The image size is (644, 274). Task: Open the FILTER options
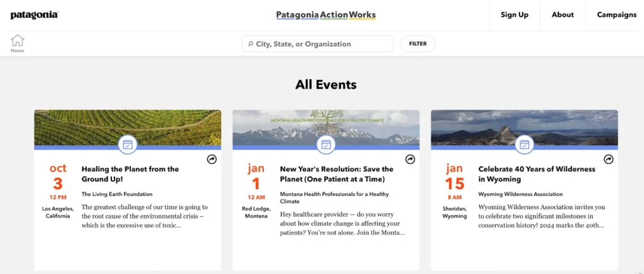(x=418, y=44)
